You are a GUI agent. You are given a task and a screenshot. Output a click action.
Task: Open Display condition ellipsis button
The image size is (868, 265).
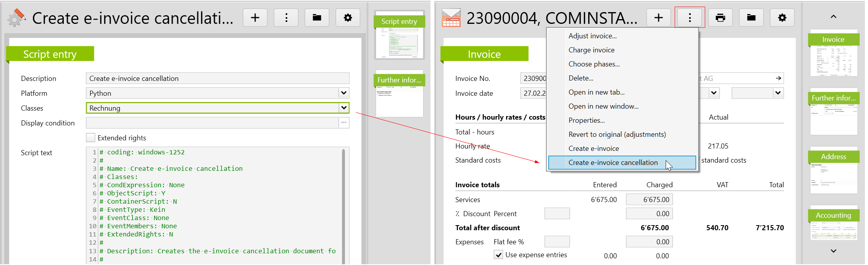[344, 123]
